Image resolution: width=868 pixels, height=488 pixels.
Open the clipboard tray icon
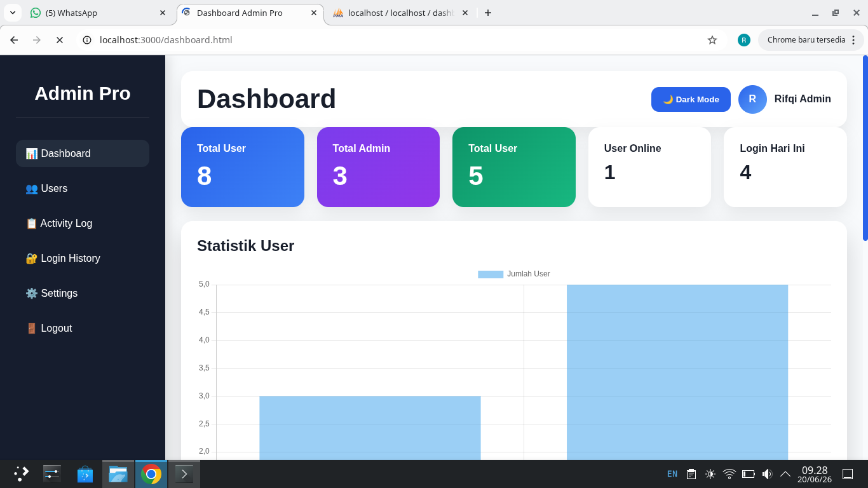691,474
